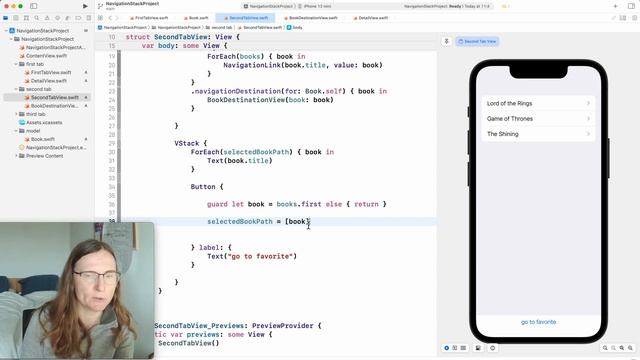Click the Add Editor on Right icon
640x360 pixels.
click(634, 18)
